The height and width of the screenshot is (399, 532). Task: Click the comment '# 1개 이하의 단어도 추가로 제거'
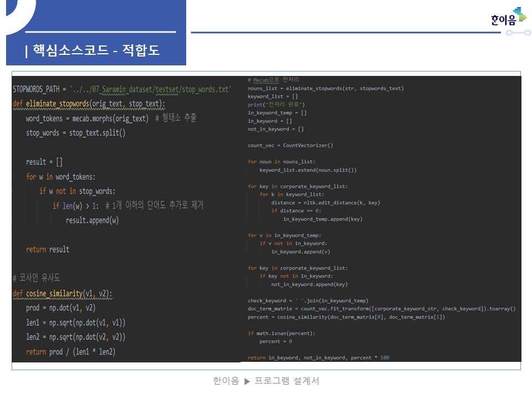pos(155,205)
